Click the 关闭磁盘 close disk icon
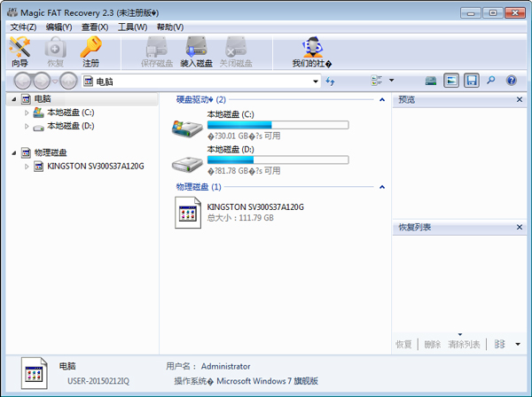Viewport: 532px width, 397px height. (236, 52)
